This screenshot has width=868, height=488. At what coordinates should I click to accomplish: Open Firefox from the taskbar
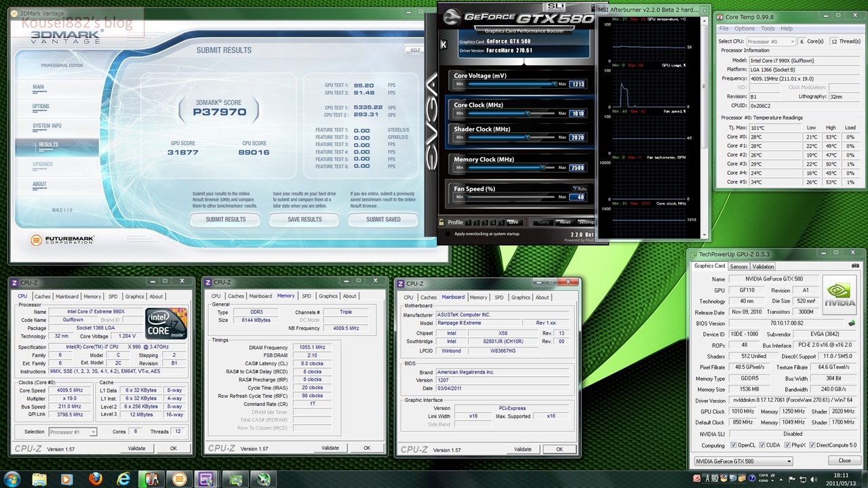click(96, 479)
